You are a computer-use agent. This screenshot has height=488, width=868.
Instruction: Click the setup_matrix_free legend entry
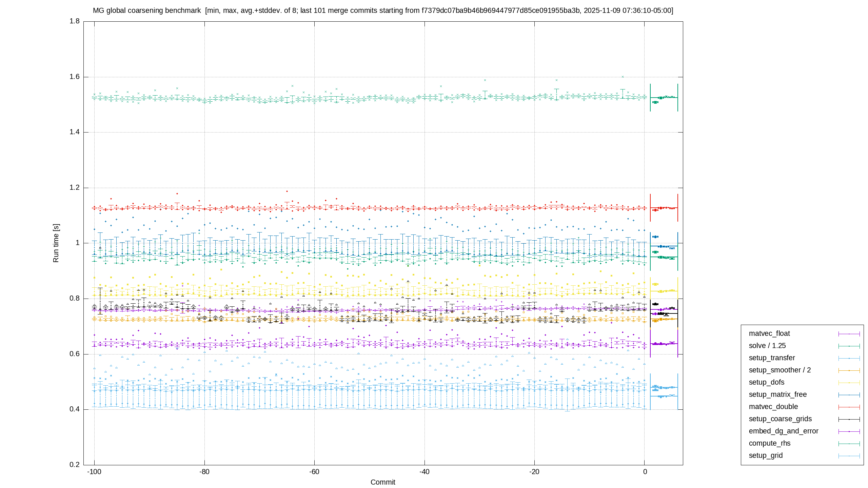tap(778, 394)
